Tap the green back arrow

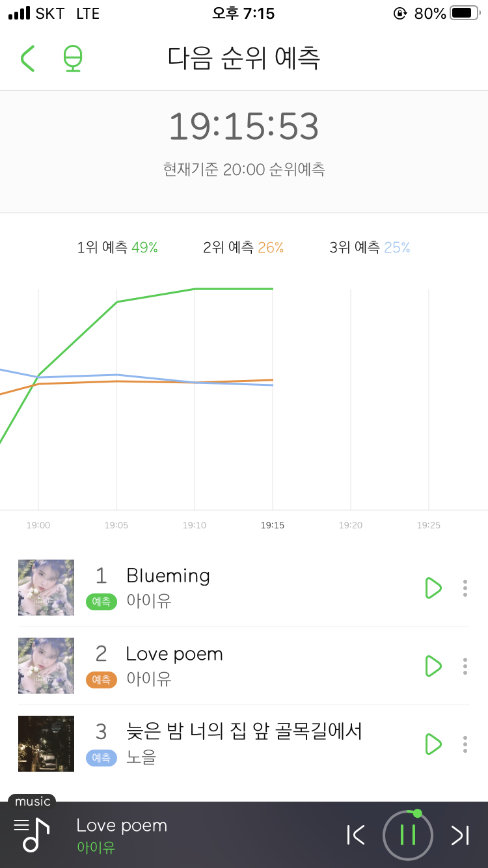pyautogui.click(x=27, y=59)
